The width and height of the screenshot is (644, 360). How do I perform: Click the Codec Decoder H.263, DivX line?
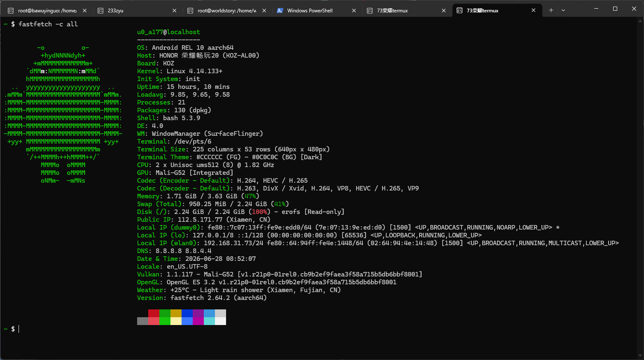(x=278, y=188)
